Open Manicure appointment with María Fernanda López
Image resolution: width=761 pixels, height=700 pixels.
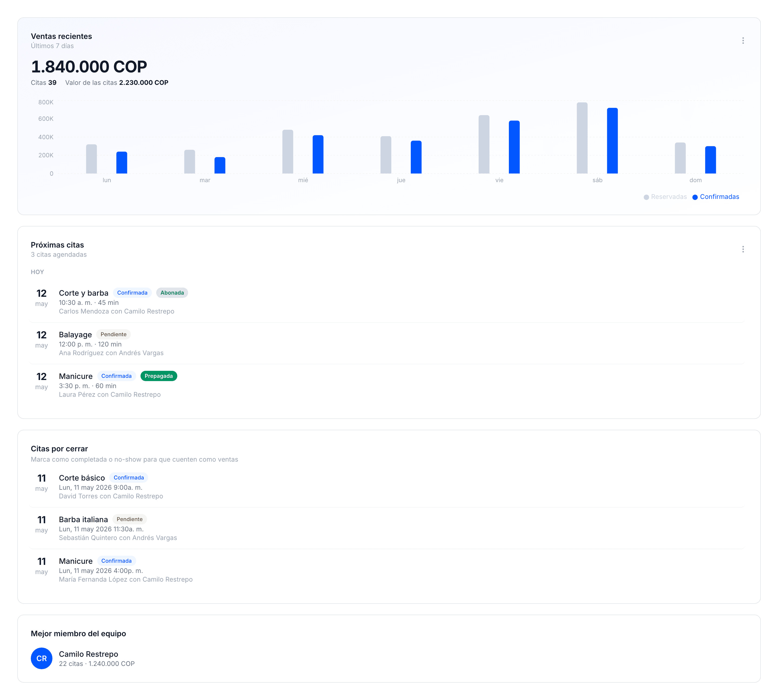coord(386,570)
